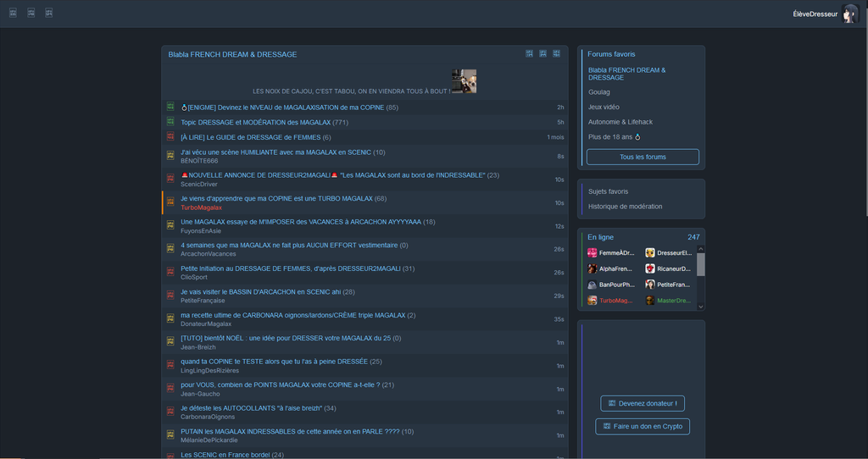Click the topic icon beside the [ENIGME] Devinez topic

point(170,106)
